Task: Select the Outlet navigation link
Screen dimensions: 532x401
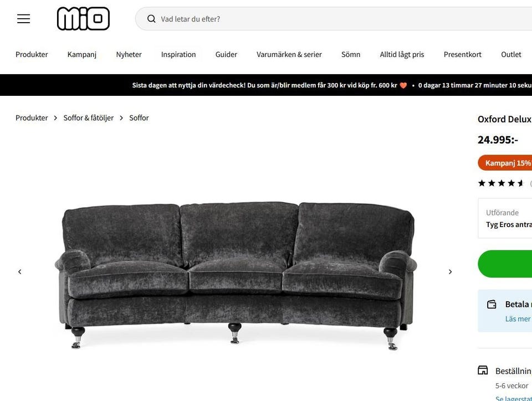Action: [511, 55]
